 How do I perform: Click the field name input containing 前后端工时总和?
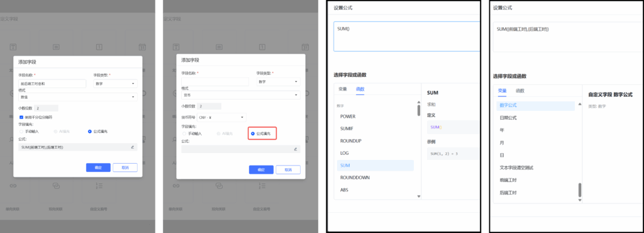(x=52, y=84)
